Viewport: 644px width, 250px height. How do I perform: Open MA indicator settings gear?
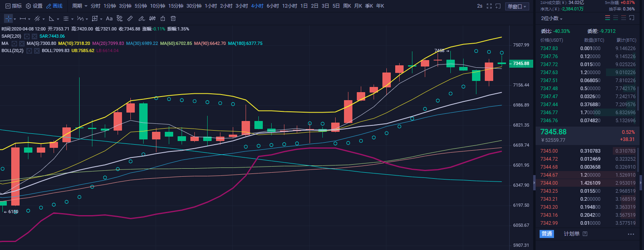pos(14,43)
